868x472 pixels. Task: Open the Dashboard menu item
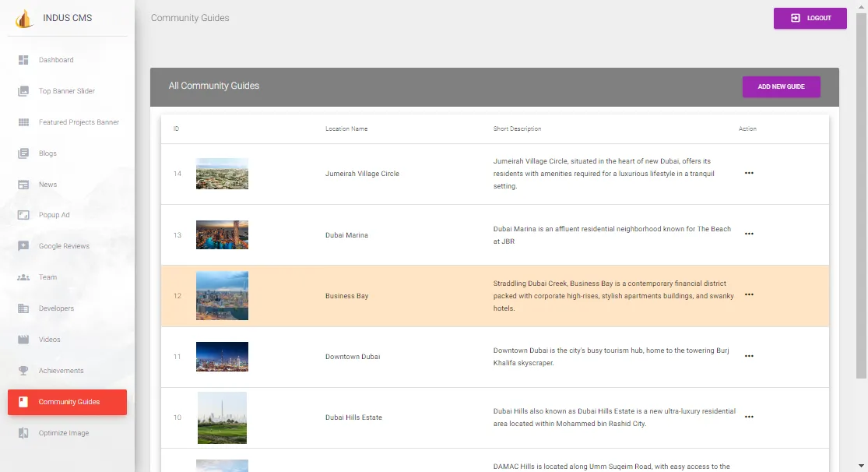click(x=67, y=60)
